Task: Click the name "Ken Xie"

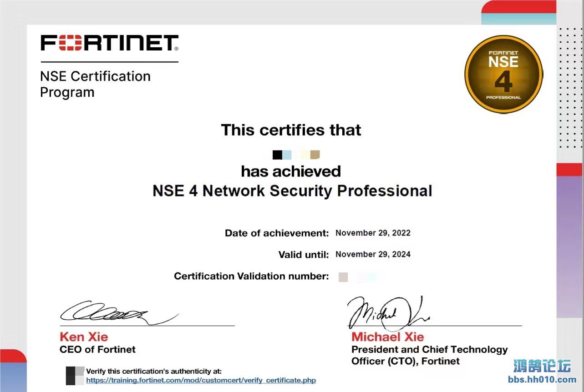Action: tap(84, 337)
